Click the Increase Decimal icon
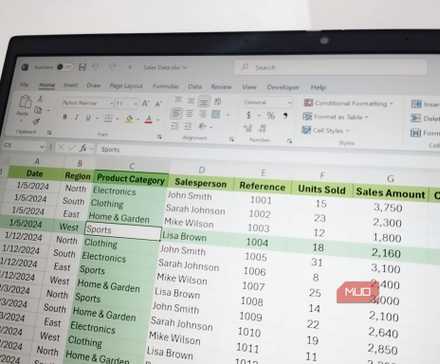Screen dimensions: 440x364 (248, 128)
